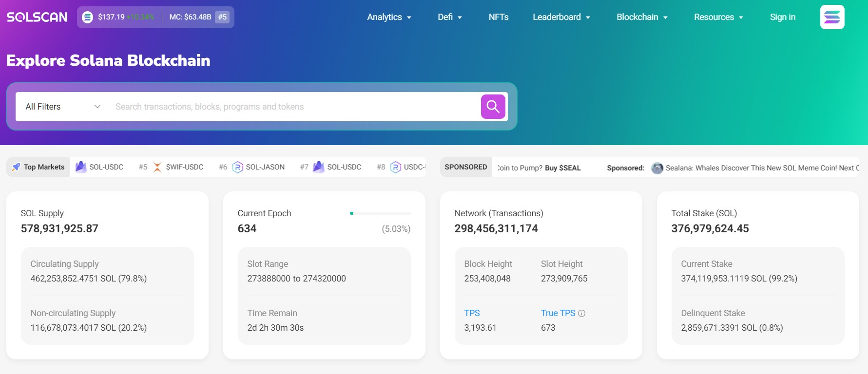Click the Sealana sponsored avatar icon
The height and width of the screenshot is (374, 868).
point(657,168)
